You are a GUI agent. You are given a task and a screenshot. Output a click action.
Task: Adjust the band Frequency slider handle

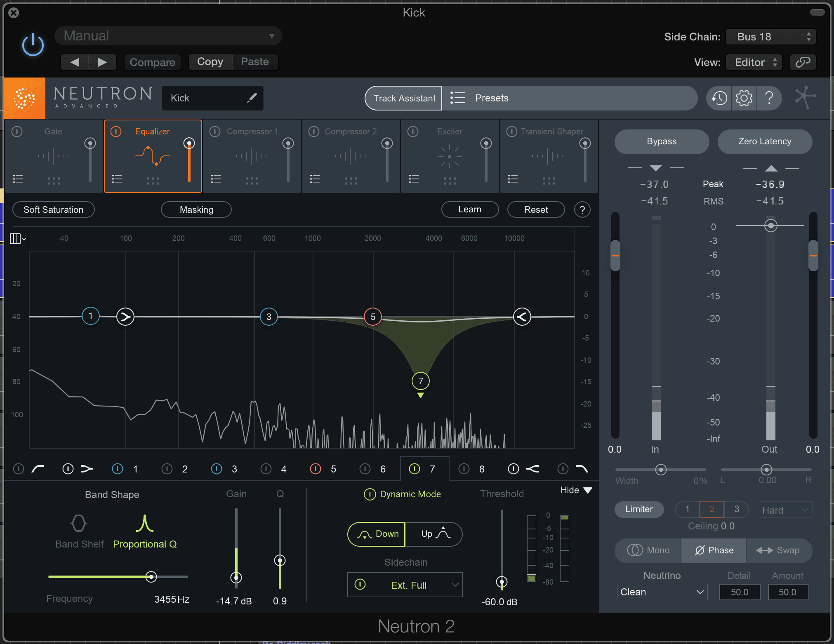pos(151,577)
